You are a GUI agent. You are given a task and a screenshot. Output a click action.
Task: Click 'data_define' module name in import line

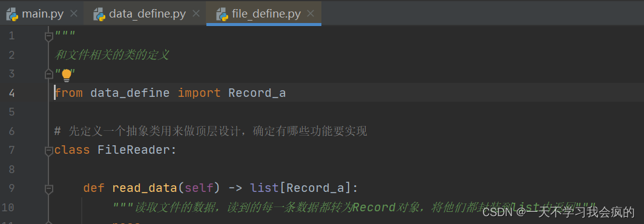point(130,93)
